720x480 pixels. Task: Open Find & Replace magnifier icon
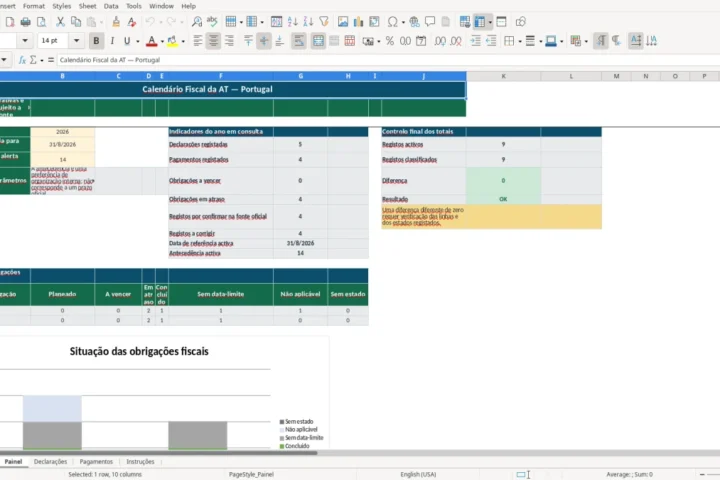[197, 22]
